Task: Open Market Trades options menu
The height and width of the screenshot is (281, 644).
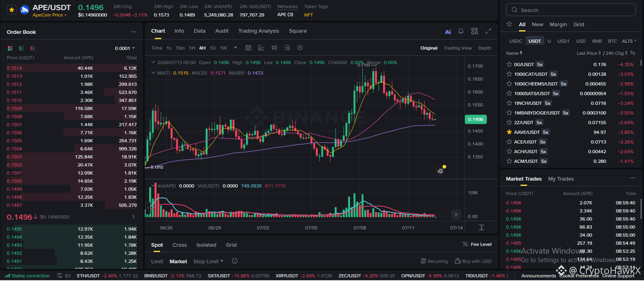Action: tap(633, 178)
